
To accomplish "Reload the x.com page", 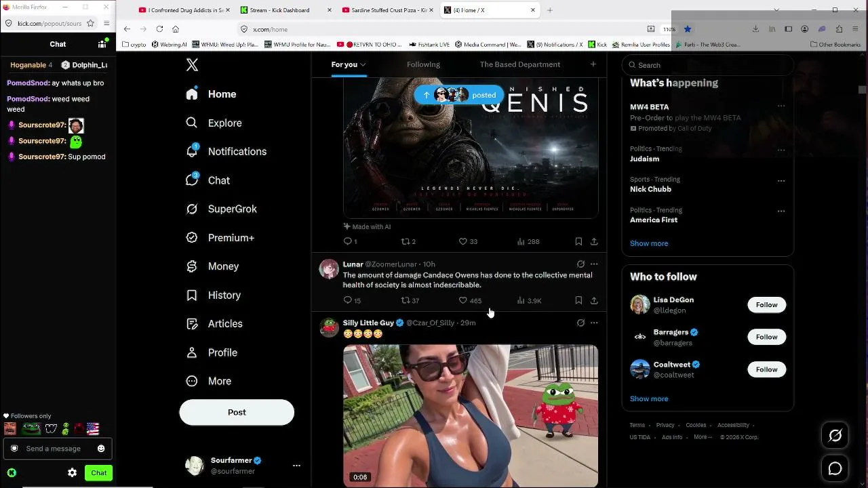I will (159, 29).
